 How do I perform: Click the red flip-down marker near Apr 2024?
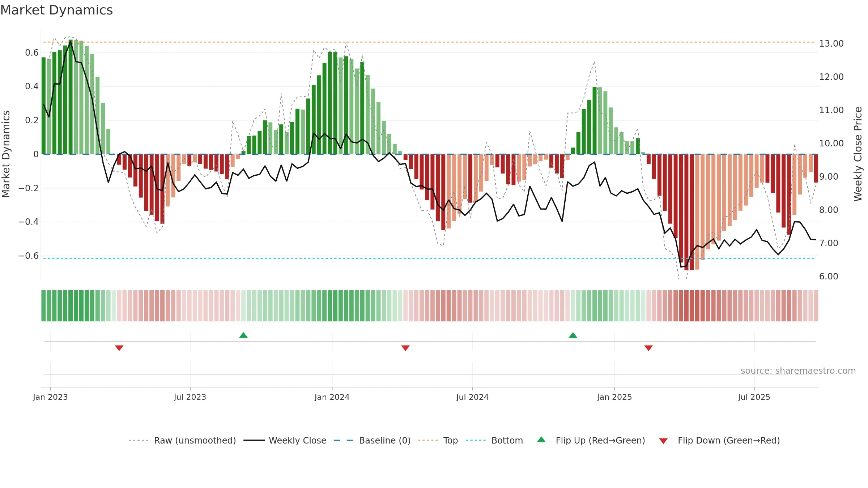(405, 348)
